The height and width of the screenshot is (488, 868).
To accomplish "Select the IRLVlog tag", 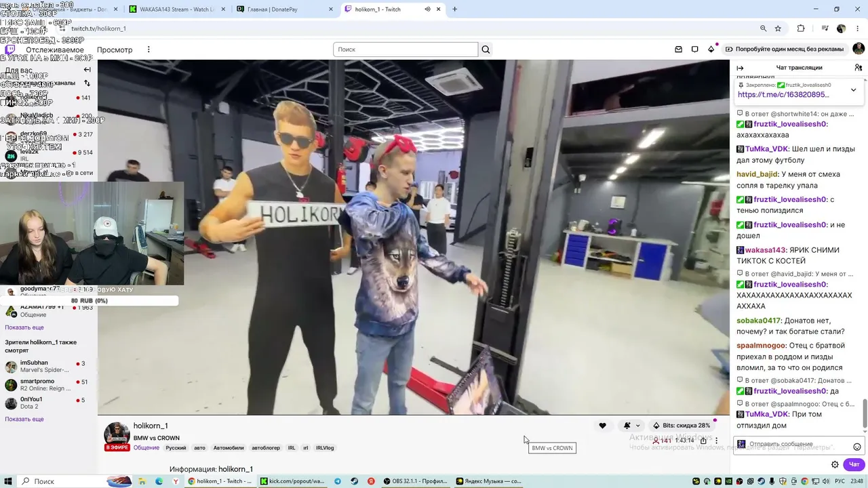I will pos(325,448).
